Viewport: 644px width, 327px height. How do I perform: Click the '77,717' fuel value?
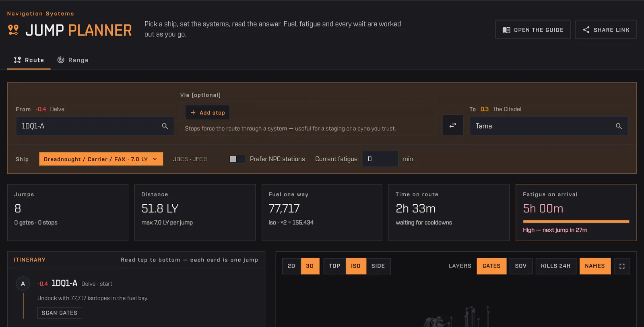(x=284, y=208)
